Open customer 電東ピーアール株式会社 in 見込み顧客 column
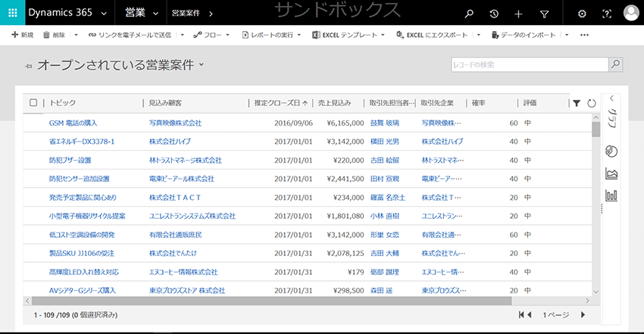The width and height of the screenshot is (644, 334). click(182, 179)
